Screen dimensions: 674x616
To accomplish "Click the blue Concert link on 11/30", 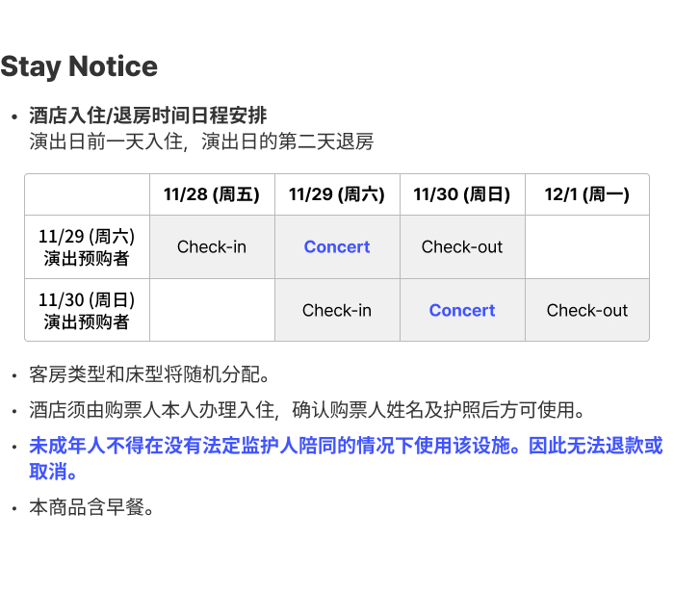I will click(x=462, y=310).
